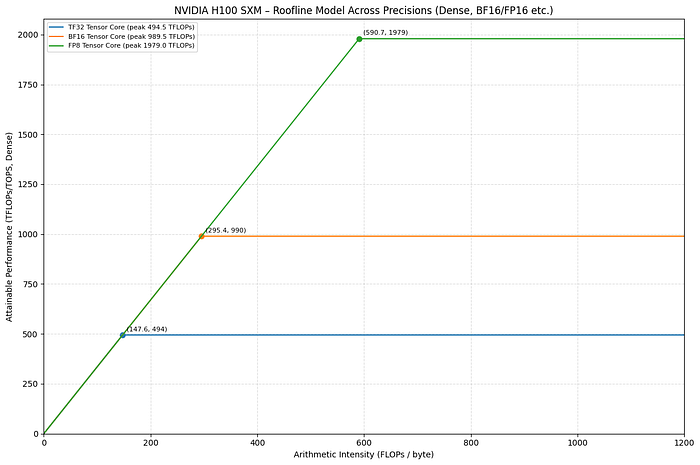This screenshot has height=465, width=700.
Task: Click the x-axis tick label 400
Action: [x=258, y=443]
